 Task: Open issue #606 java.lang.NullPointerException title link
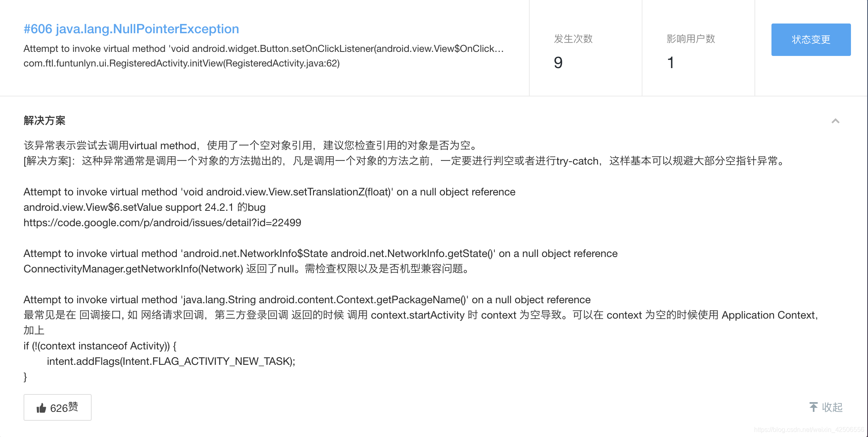point(131,29)
